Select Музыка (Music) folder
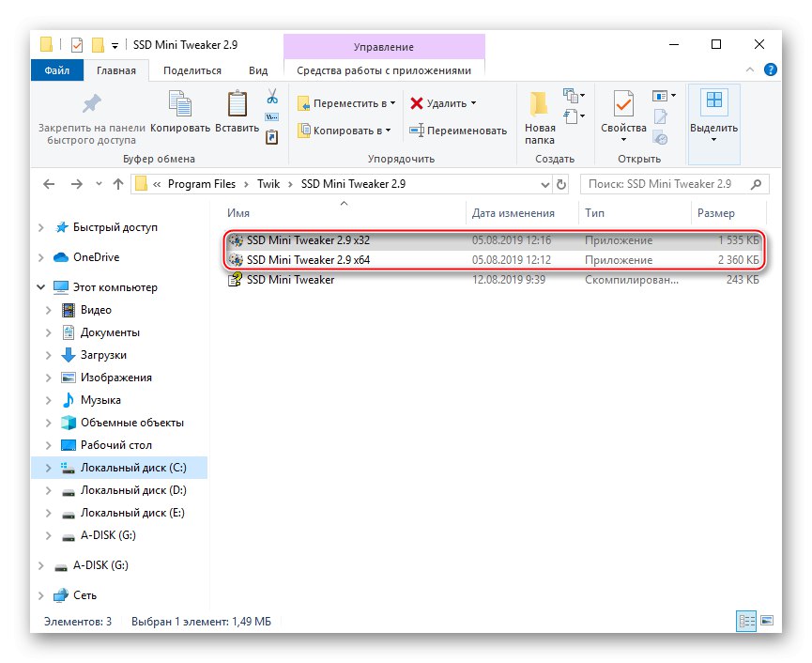Screen dimensions: 812x663 click(x=100, y=400)
